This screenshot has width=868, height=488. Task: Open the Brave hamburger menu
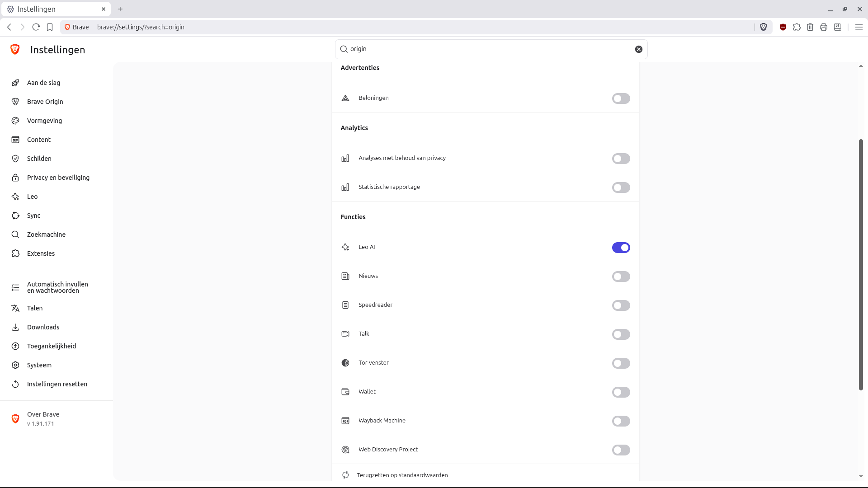coord(859,27)
